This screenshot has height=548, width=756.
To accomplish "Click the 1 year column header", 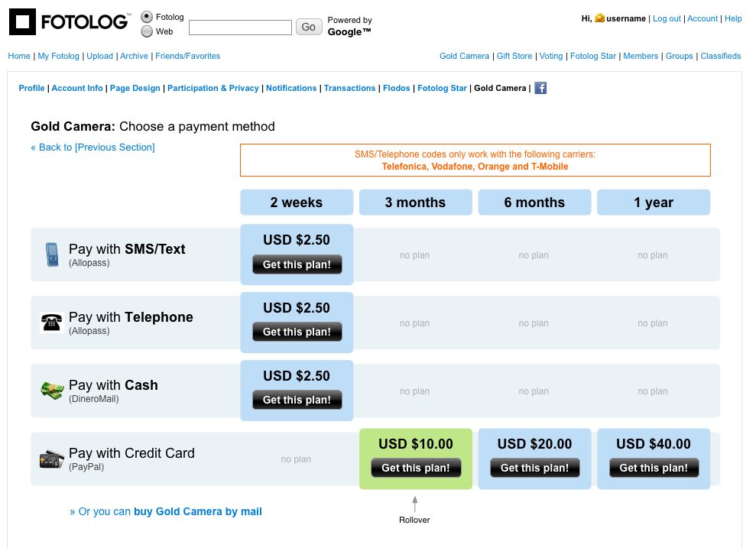I will 654,203.
